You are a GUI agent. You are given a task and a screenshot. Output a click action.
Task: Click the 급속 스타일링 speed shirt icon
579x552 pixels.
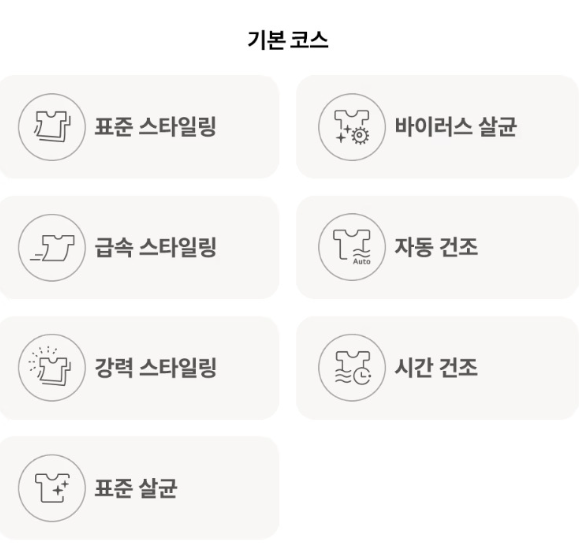(52, 247)
